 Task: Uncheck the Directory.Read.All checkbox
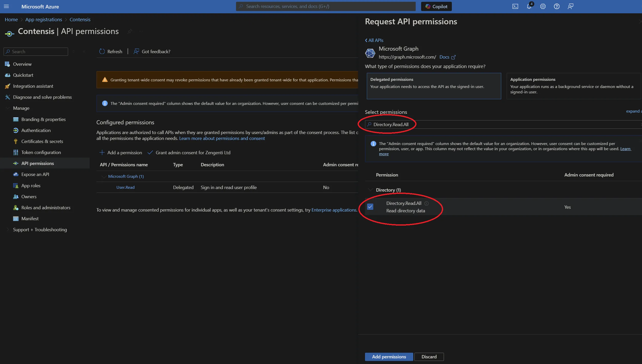tap(370, 207)
